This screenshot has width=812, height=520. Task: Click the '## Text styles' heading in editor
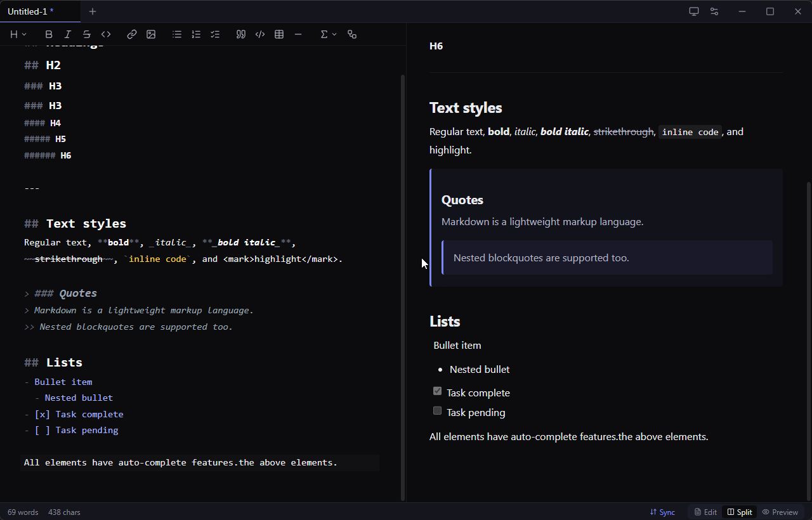75,223
